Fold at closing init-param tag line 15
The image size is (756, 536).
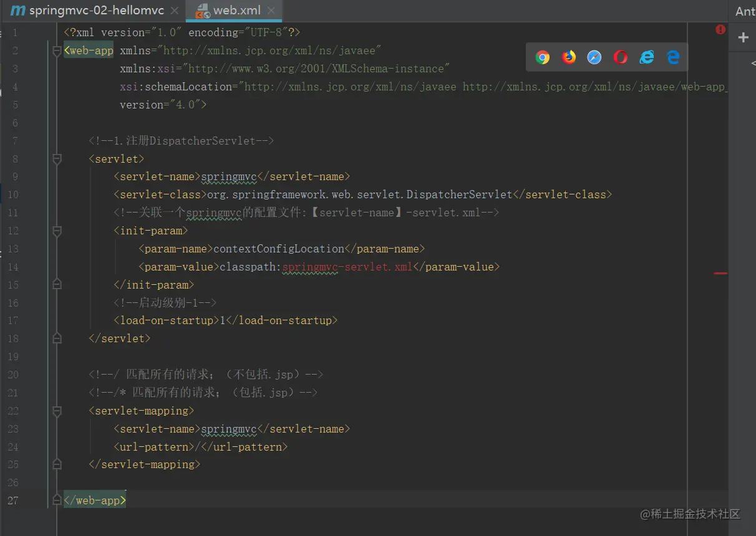tap(57, 285)
